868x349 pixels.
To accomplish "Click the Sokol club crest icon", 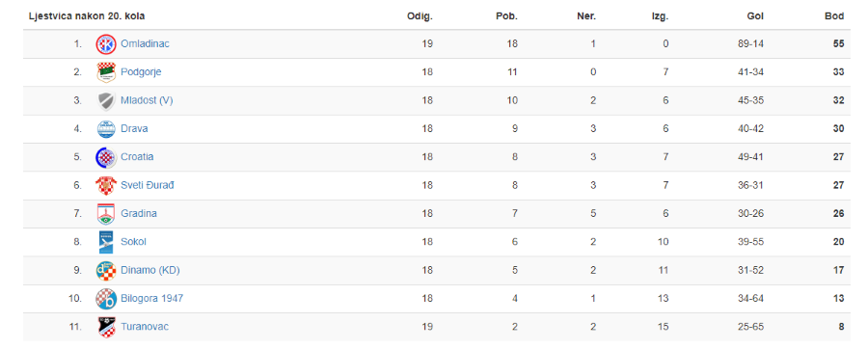I will tap(106, 242).
